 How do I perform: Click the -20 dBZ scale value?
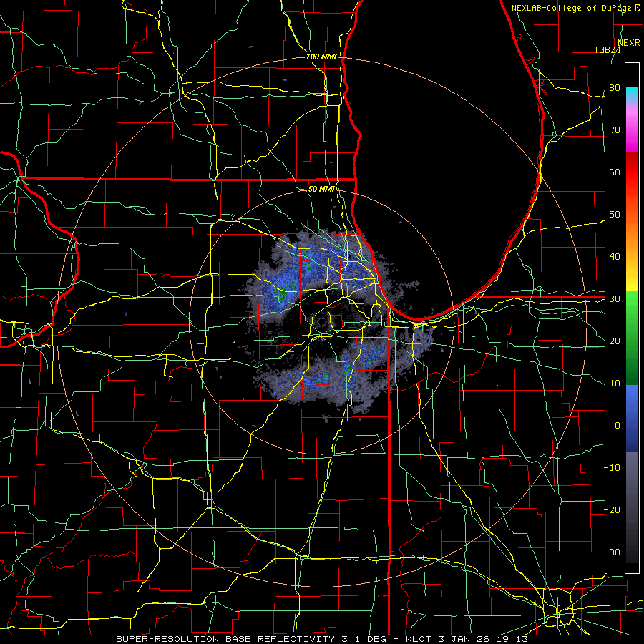pyautogui.click(x=612, y=509)
